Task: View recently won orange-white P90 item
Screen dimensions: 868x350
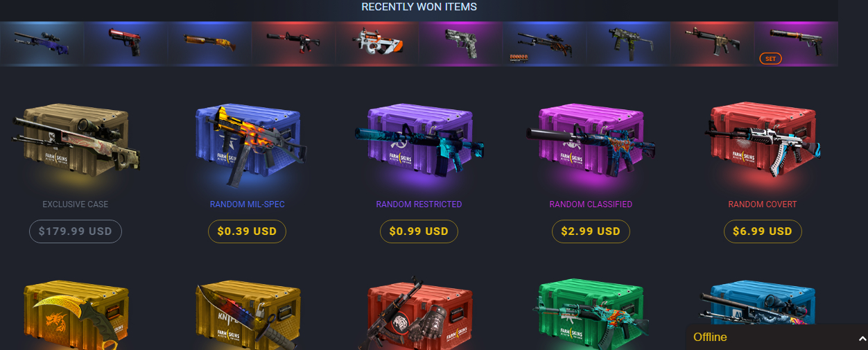Action: (377, 44)
